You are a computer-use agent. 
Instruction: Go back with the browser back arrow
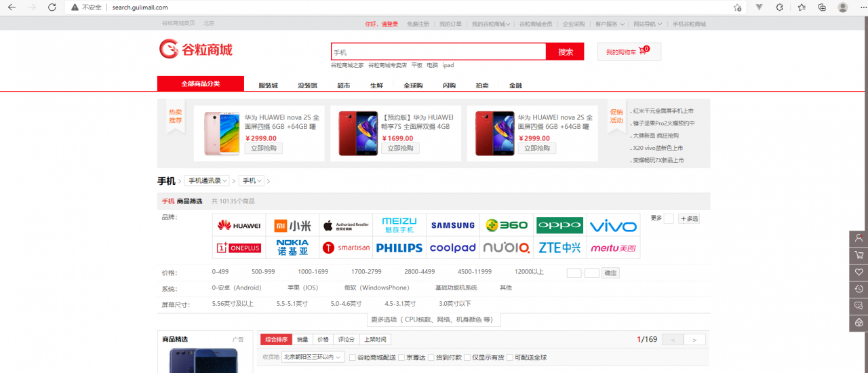pyautogui.click(x=12, y=7)
